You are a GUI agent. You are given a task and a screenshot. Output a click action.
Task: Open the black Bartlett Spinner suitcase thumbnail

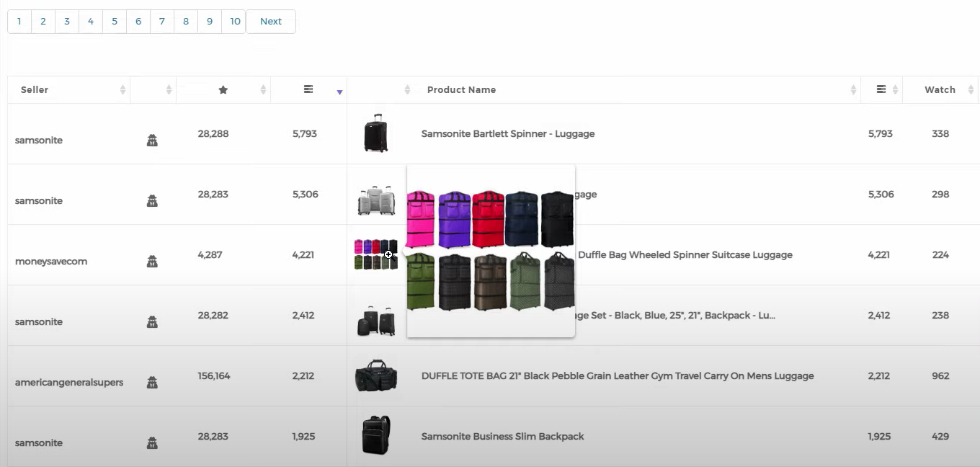[375, 133]
